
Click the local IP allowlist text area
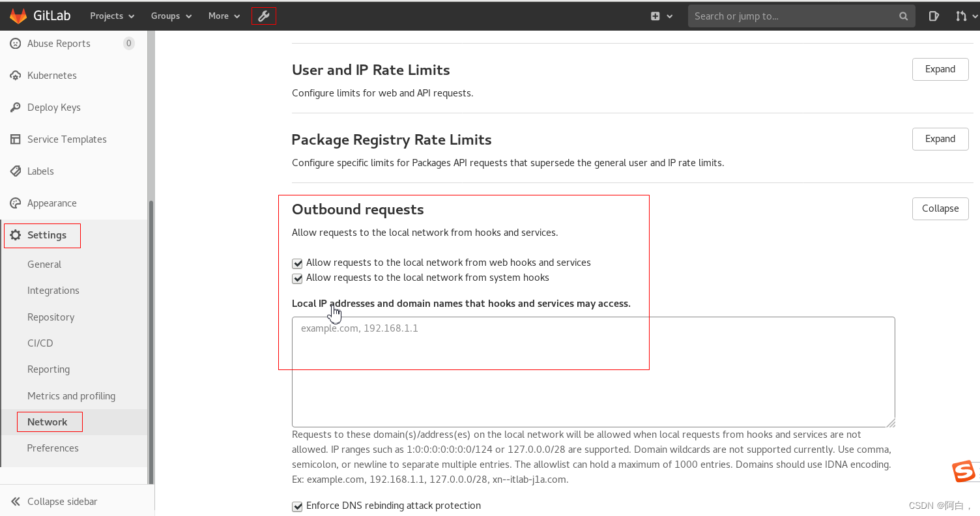[x=594, y=372]
